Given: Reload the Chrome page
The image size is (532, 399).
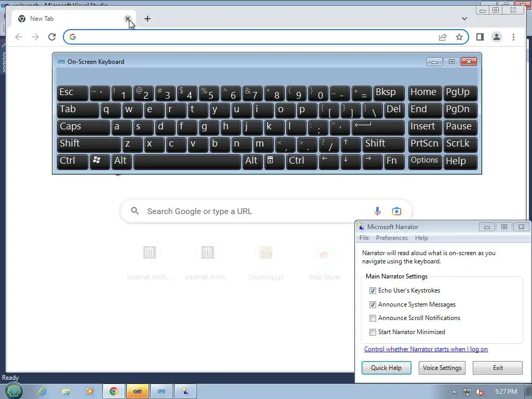Looking at the screenshot, I should click(52, 37).
